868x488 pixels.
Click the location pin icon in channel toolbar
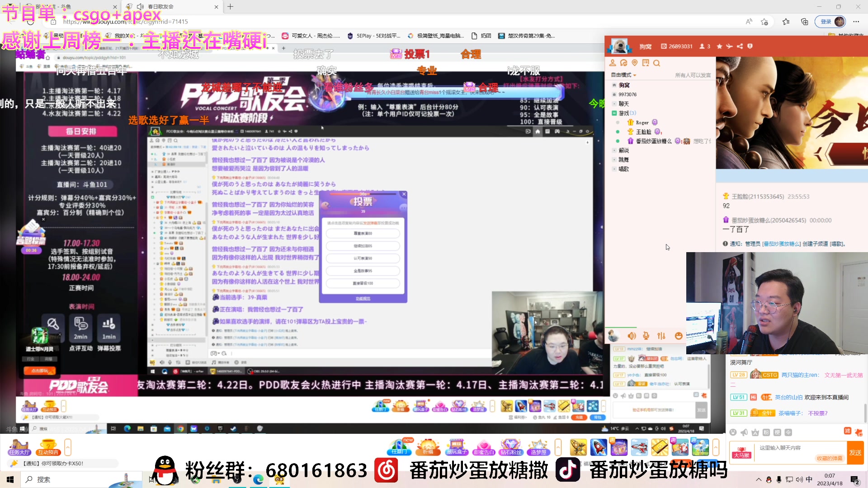(x=635, y=63)
